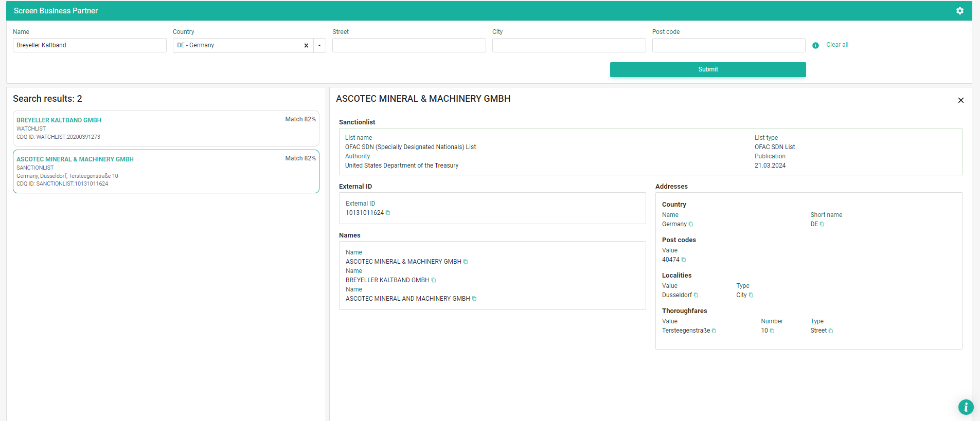
Task: Copy thoroughfare number 10
Action: point(772,331)
